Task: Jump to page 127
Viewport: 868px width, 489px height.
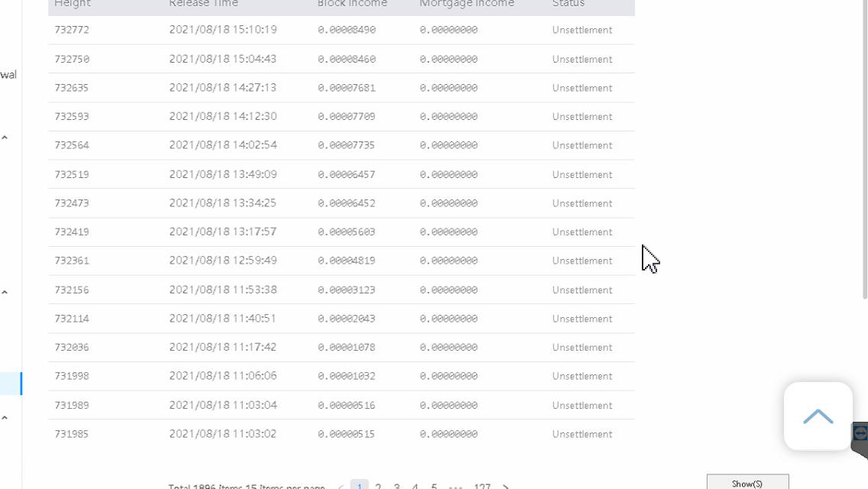Action: pos(481,486)
